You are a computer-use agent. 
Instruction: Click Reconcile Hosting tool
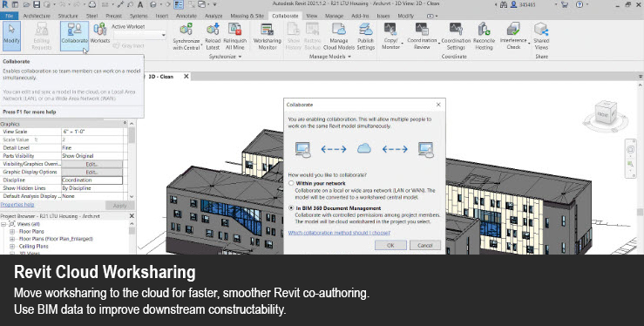[484, 36]
